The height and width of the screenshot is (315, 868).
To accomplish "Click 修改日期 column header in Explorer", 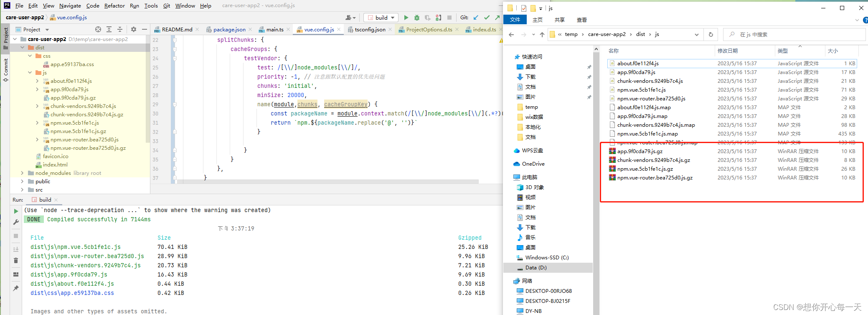I will pos(728,51).
